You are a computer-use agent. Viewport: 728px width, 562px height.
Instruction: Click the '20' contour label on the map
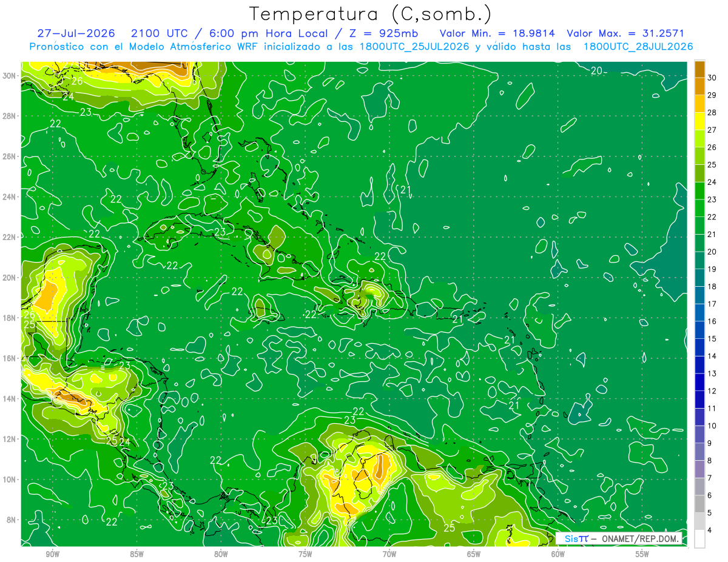[x=596, y=71]
